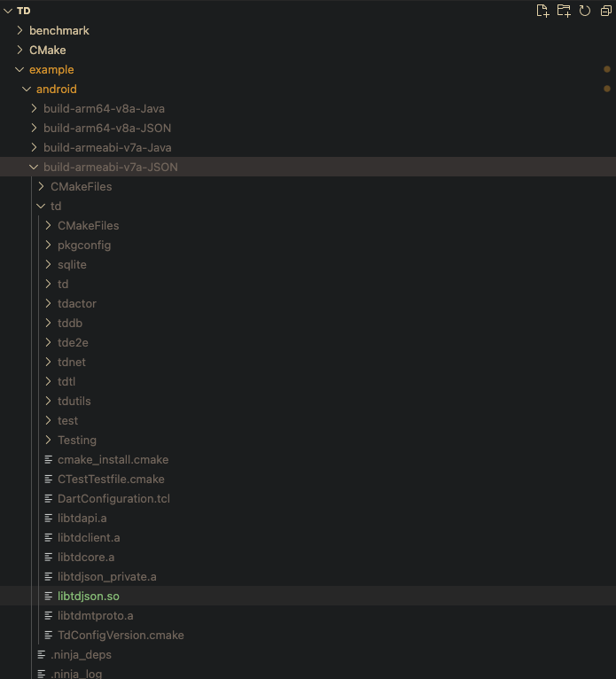Collapse all folders in explorer

pyautogui.click(x=606, y=11)
